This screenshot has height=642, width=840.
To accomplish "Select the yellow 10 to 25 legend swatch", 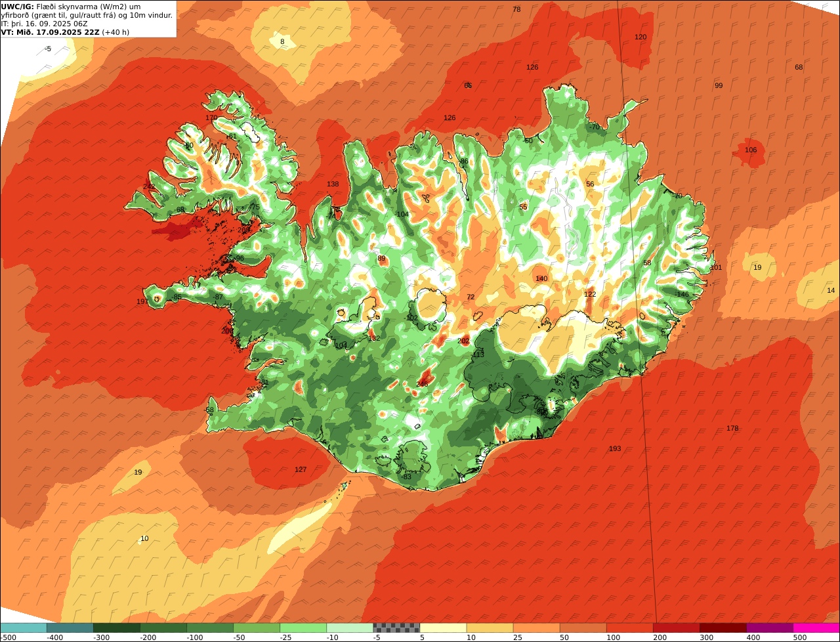I will (490, 628).
